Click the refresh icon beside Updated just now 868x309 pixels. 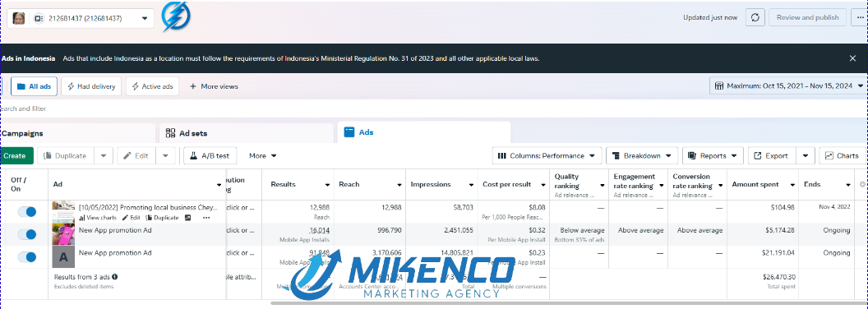coord(755,17)
